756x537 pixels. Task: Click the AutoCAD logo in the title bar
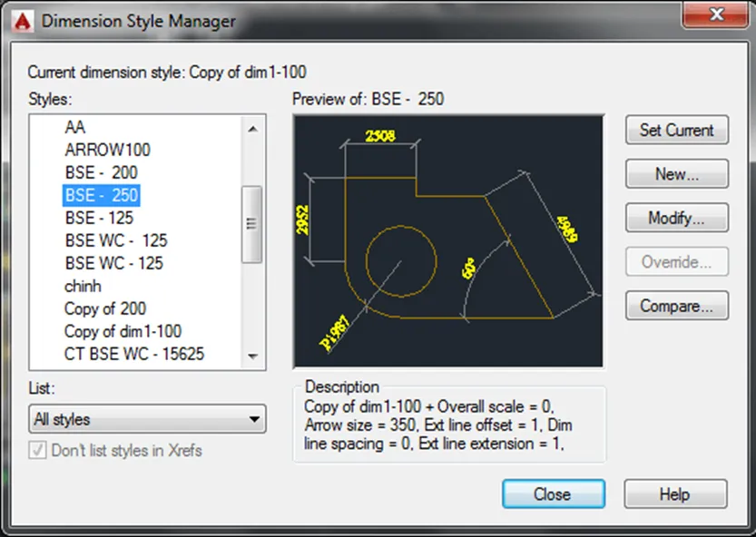(22, 19)
